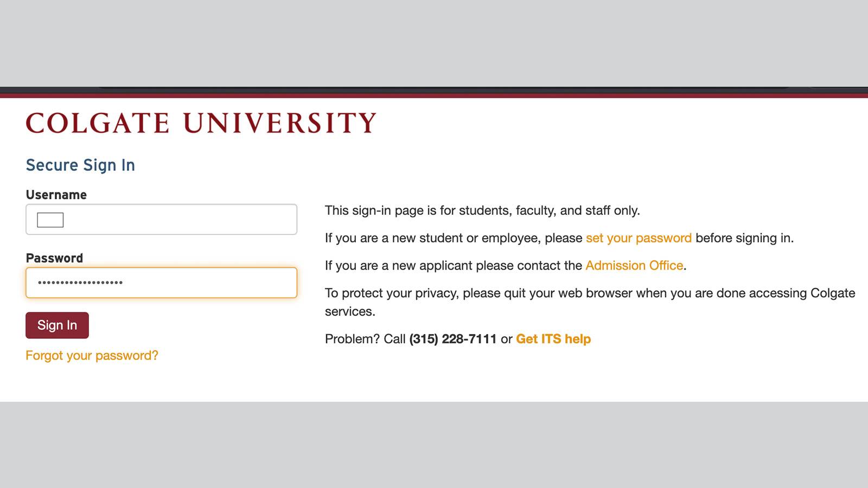Screen dimensions: 868x488
Task: Open the Admission Office link
Action: (634, 266)
